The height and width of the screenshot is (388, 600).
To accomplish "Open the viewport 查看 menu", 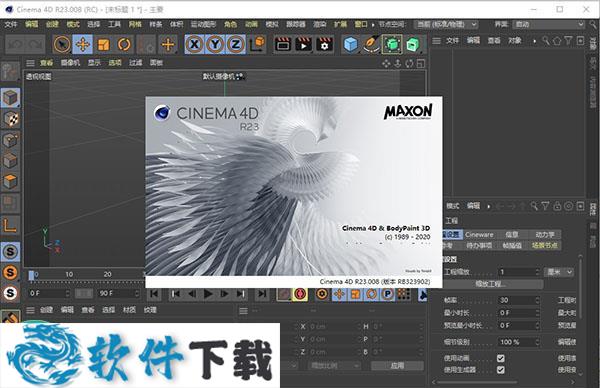I will click(x=46, y=62).
